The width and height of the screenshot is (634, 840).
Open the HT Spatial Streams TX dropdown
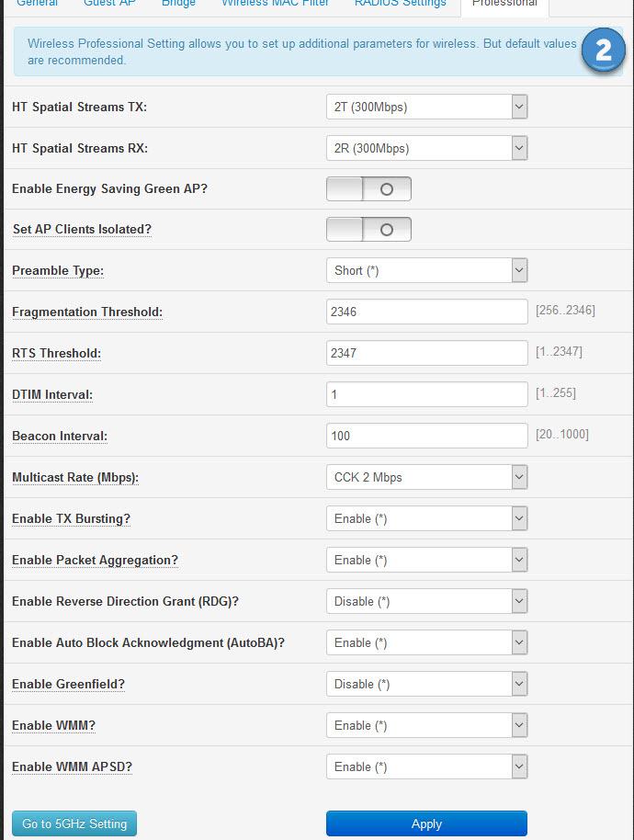pyautogui.click(x=426, y=107)
